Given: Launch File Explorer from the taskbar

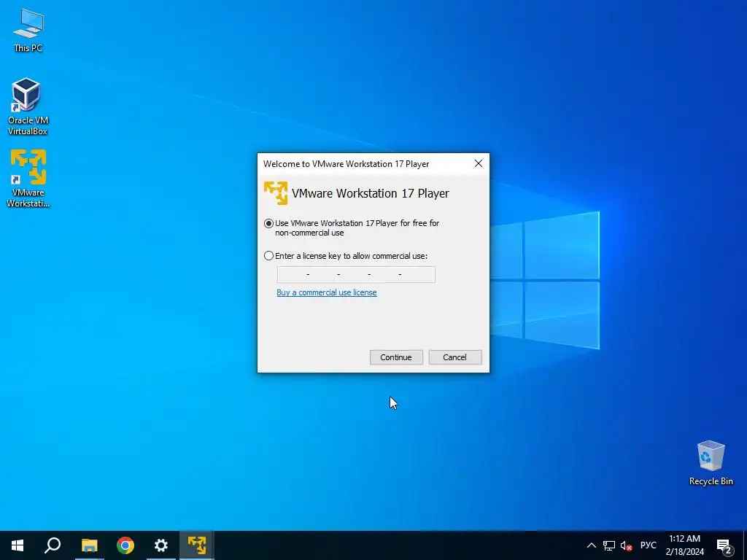Looking at the screenshot, I should pyautogui.click(x=89, y=545).
